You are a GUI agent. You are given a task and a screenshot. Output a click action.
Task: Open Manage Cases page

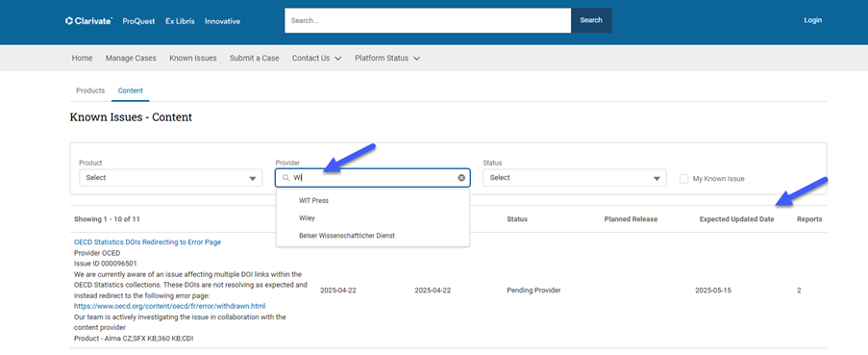[131, 58]
